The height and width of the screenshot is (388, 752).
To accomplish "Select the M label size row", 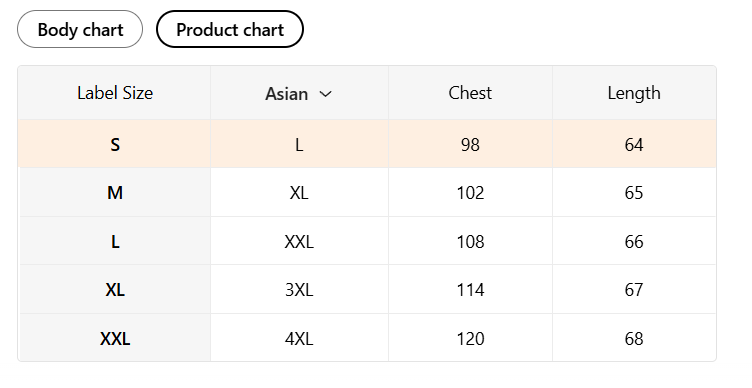I will [x=367, y=192].
